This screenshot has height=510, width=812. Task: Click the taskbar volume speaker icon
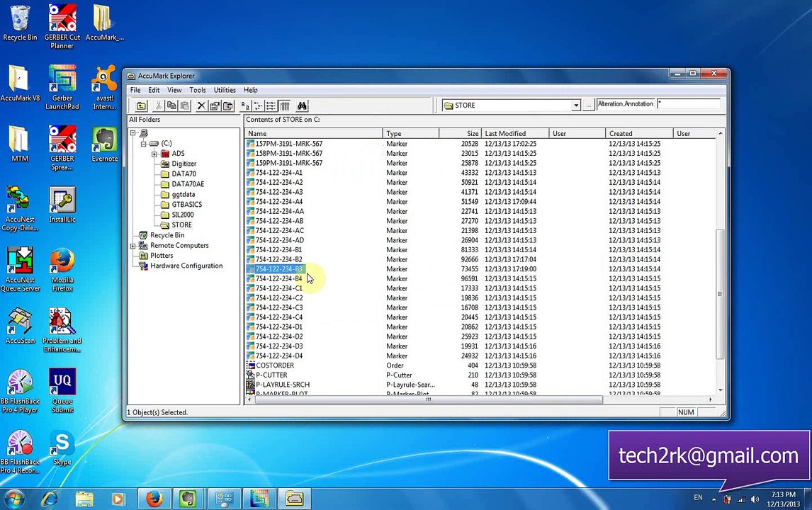tap(755, 499)
